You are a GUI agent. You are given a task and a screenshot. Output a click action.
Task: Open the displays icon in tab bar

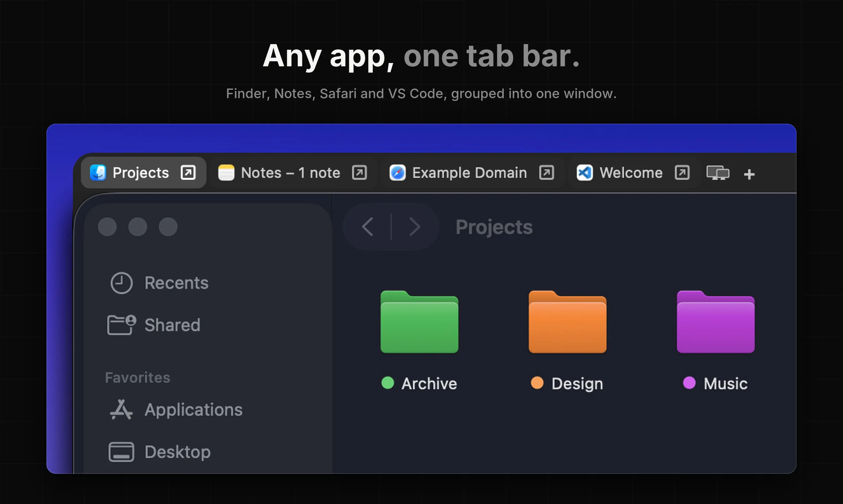point(718,173)
